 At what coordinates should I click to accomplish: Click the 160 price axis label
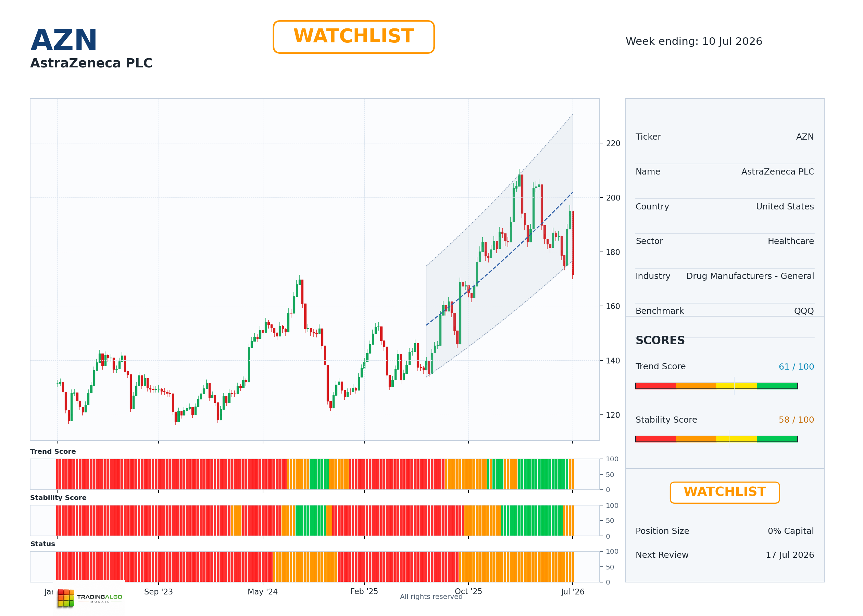(613, 306)
